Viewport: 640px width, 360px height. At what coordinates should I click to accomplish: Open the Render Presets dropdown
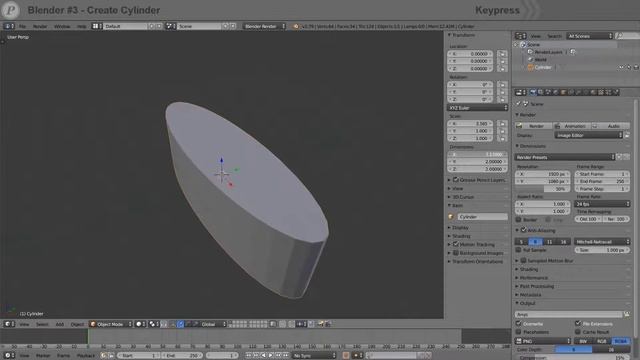(x=564, y=157)
